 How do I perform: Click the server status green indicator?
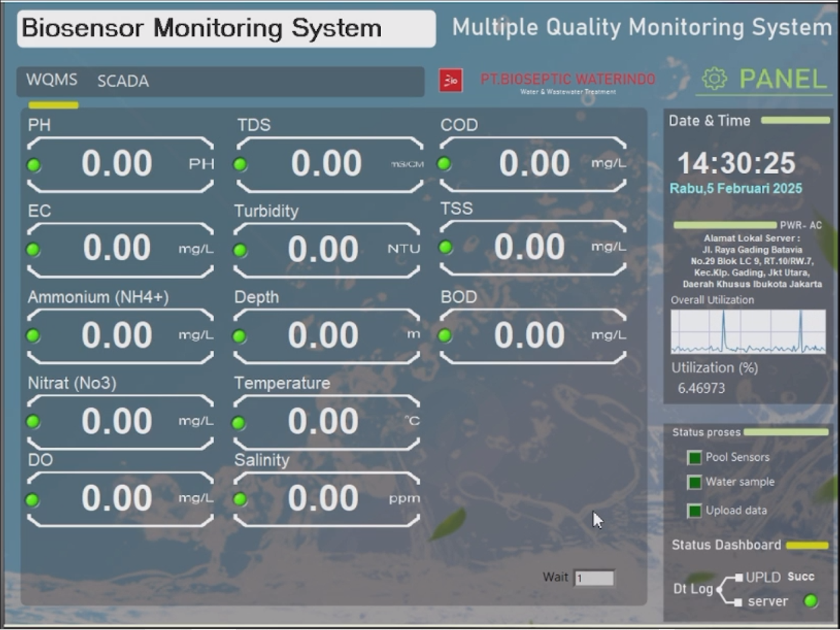point(810,601)
